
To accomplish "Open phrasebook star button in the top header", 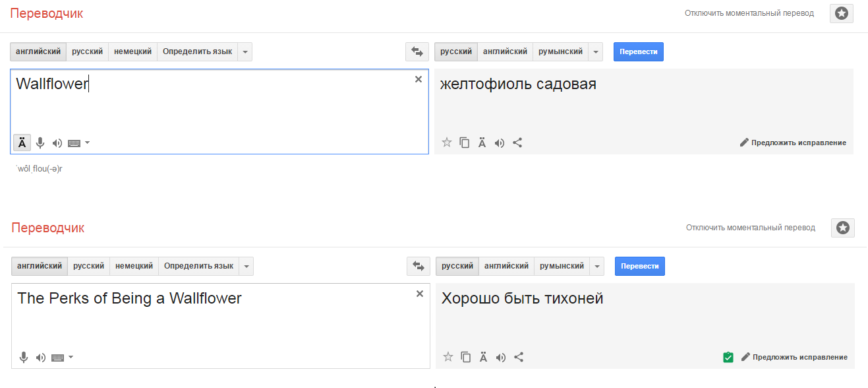I will tap(842, 13).
